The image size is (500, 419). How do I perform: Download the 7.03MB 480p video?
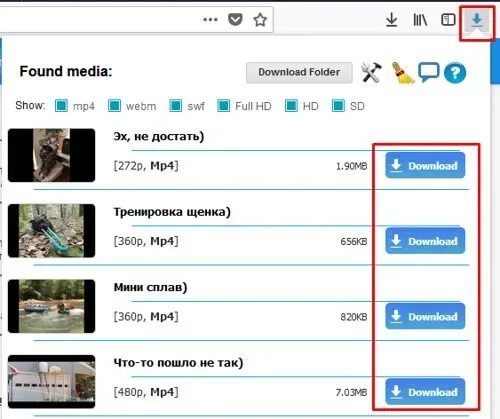425,392
